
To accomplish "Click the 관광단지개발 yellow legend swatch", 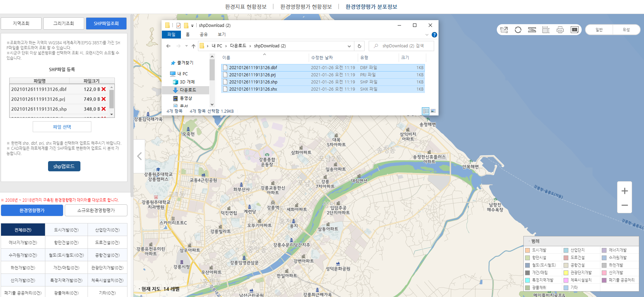I will click(x=566, y=273).
